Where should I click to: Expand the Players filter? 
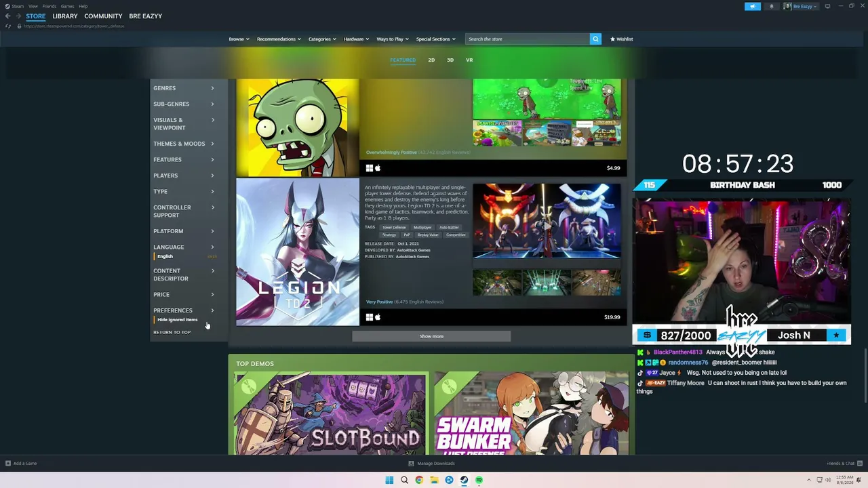click(x=184, y=176)
